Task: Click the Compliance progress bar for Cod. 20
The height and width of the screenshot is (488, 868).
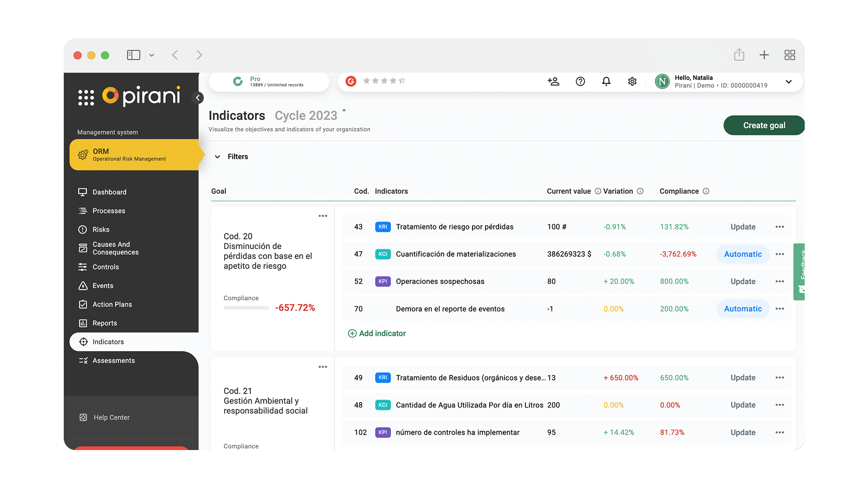Action: coord(245,308)
